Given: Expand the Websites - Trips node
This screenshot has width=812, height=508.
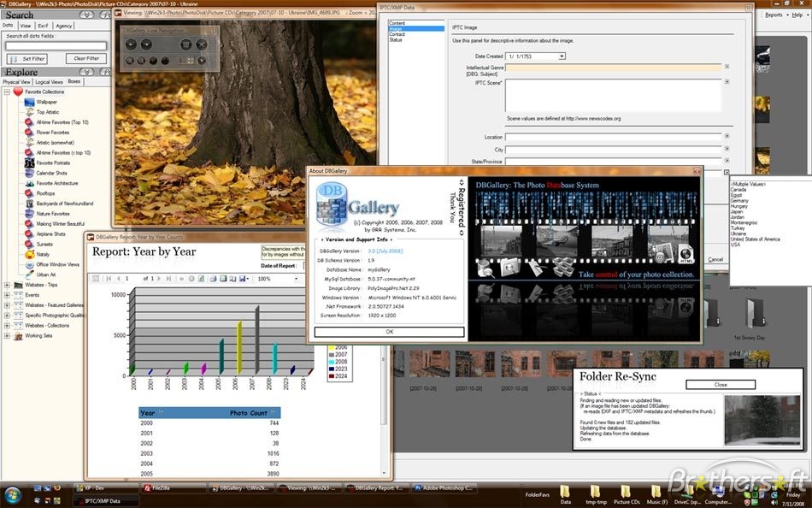Looking at the screenshot, I should (8, 285).
